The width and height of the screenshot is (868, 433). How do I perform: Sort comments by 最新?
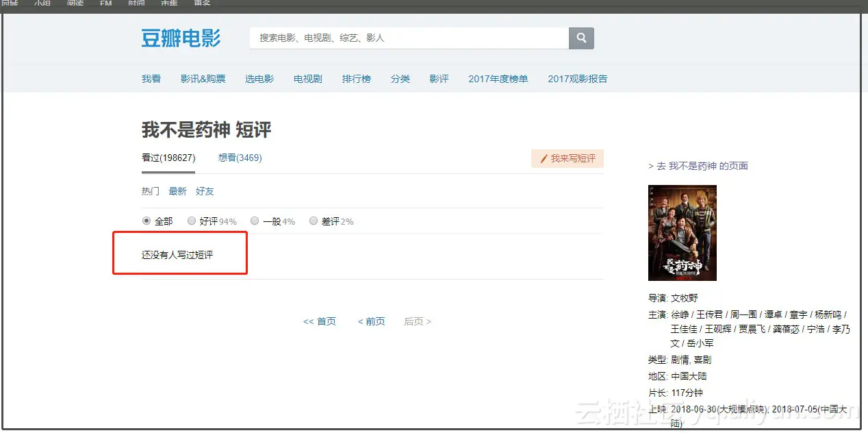point(178,191)
